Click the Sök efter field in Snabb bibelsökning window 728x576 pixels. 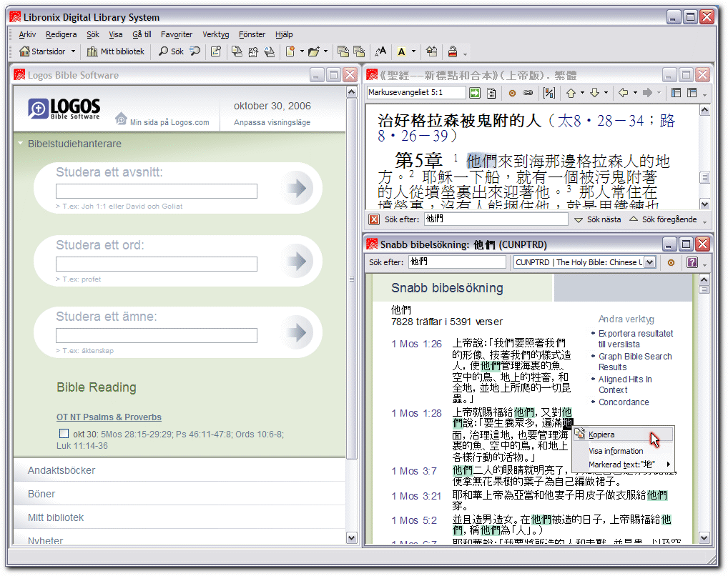pyautogui.click(x=457, y=262)
